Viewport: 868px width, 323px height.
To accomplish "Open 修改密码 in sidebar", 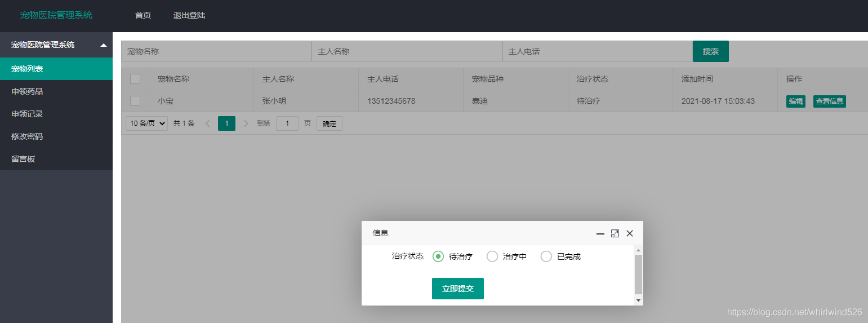I will click(56, 136).
